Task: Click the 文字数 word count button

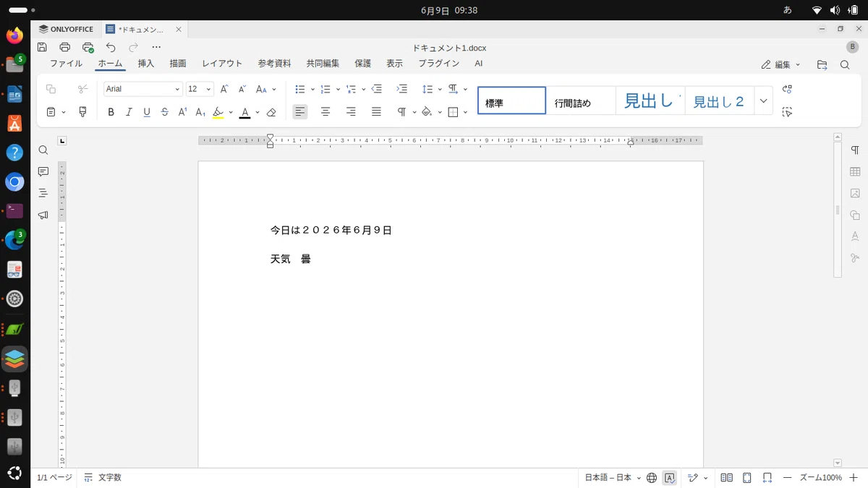Action: click(103, 478)
